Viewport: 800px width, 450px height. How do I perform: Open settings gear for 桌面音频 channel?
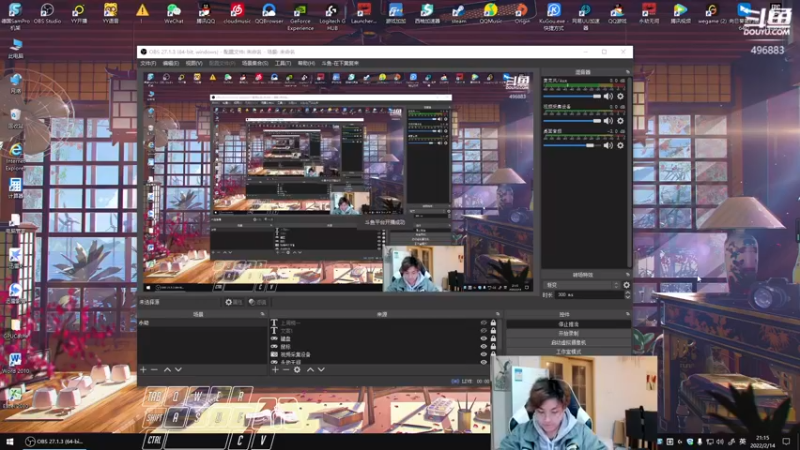pos(620,145)
